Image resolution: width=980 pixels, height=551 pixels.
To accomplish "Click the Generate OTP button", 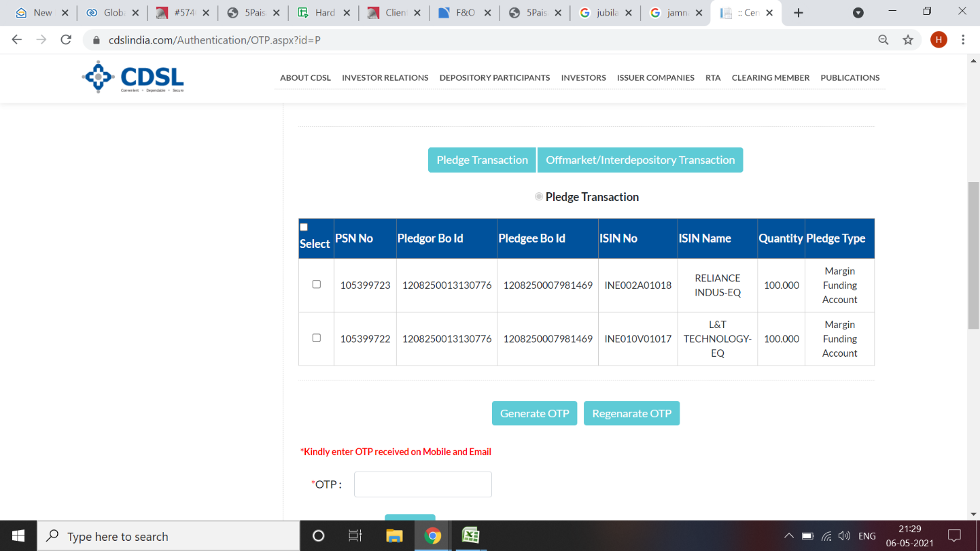I will [535, 413].
